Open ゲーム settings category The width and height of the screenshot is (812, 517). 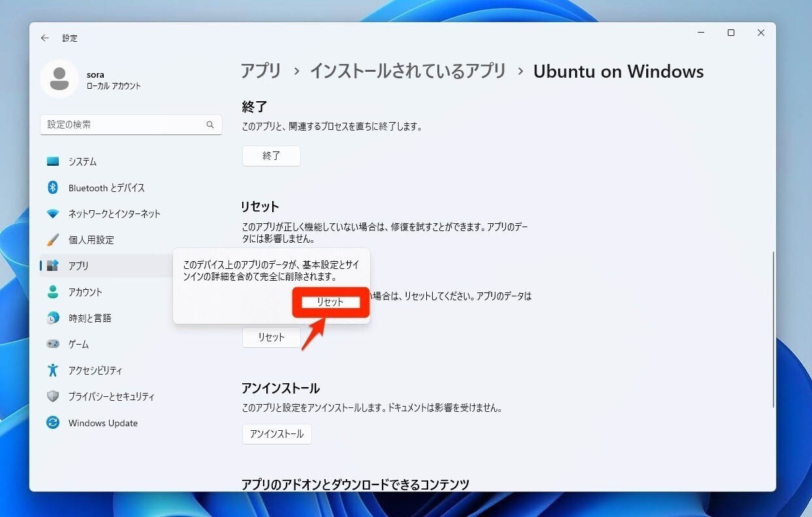click(x=131, y=344)
